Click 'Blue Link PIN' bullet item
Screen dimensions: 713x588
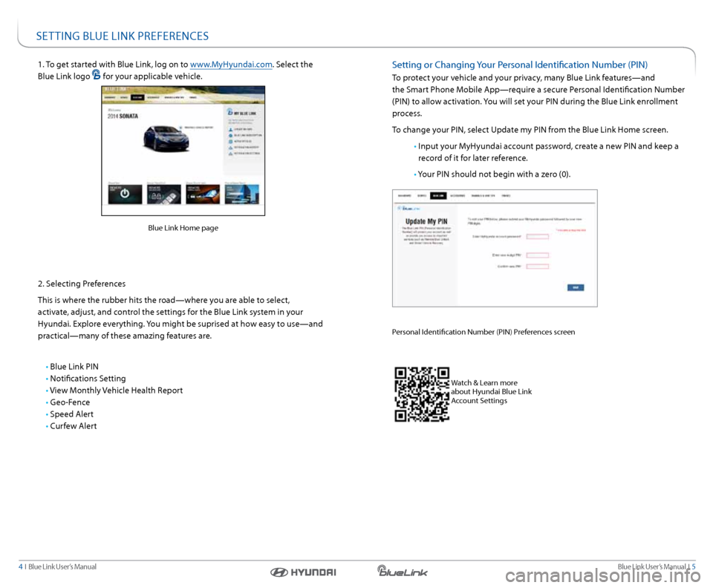74,366
